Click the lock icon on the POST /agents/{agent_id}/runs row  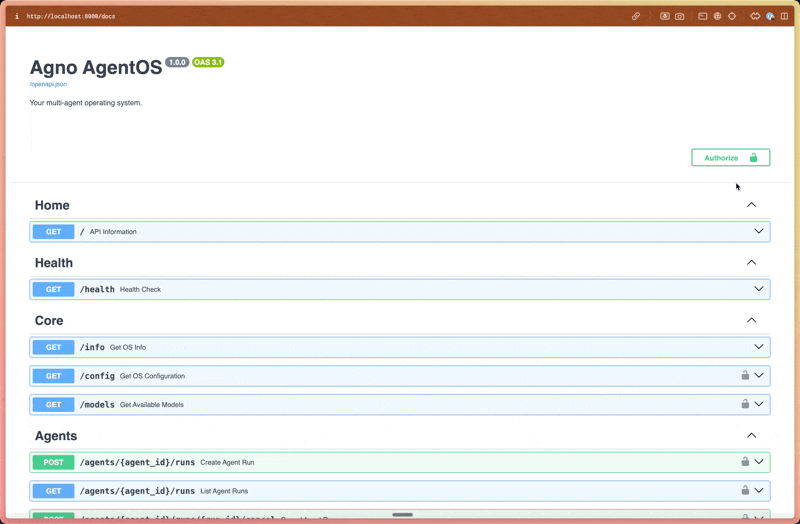tap(745, 462)
